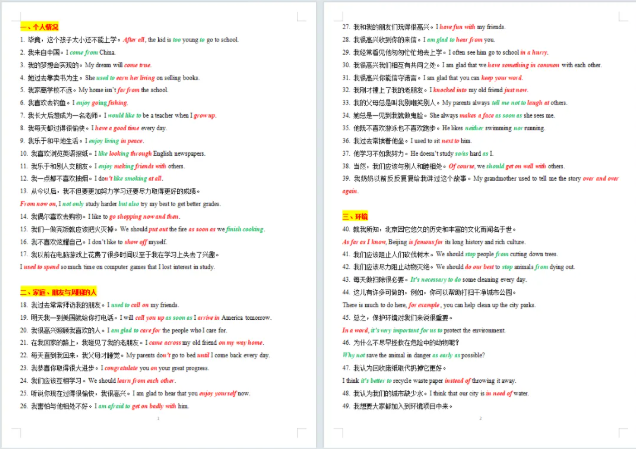Click red "grow up" in sentence 7
The height and width of the screenshot is (449, 636).
pyautogui.click(x=204, y=115)
